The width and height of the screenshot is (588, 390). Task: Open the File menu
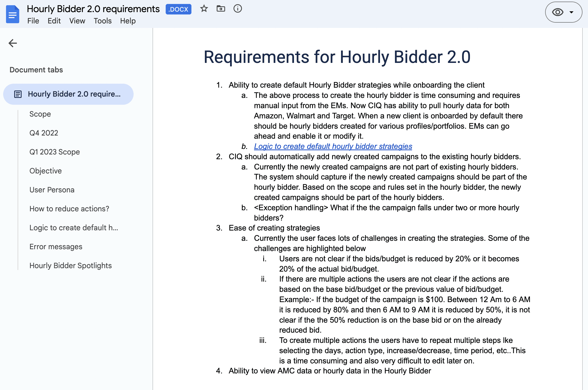point(33,21)
